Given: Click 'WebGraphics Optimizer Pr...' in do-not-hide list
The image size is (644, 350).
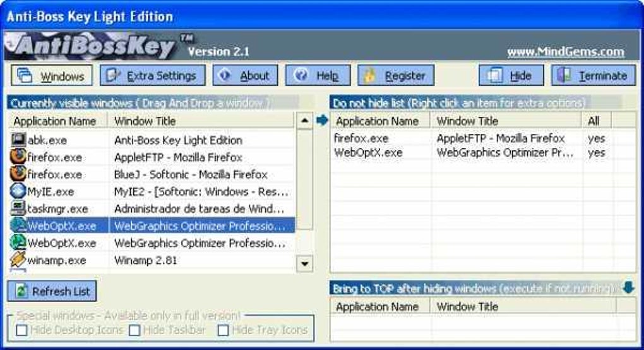Looking at the screenshot, I should [505, 152].
